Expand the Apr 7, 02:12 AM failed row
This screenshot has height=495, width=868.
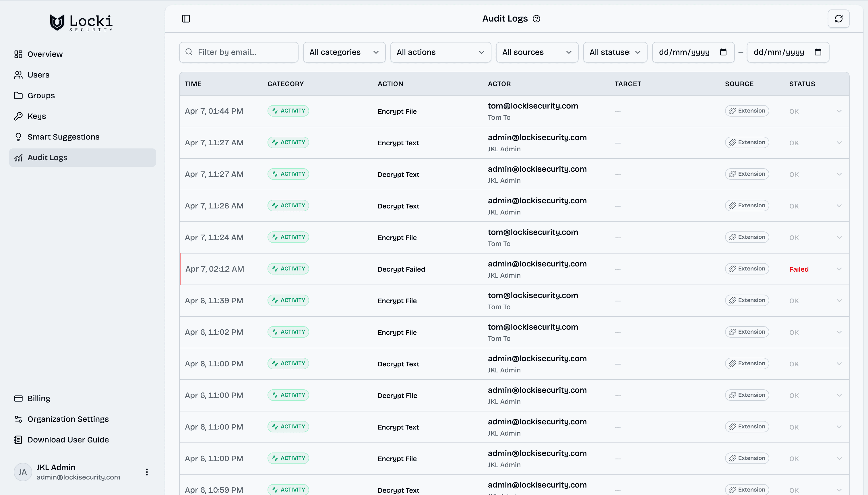pos(839,269)
